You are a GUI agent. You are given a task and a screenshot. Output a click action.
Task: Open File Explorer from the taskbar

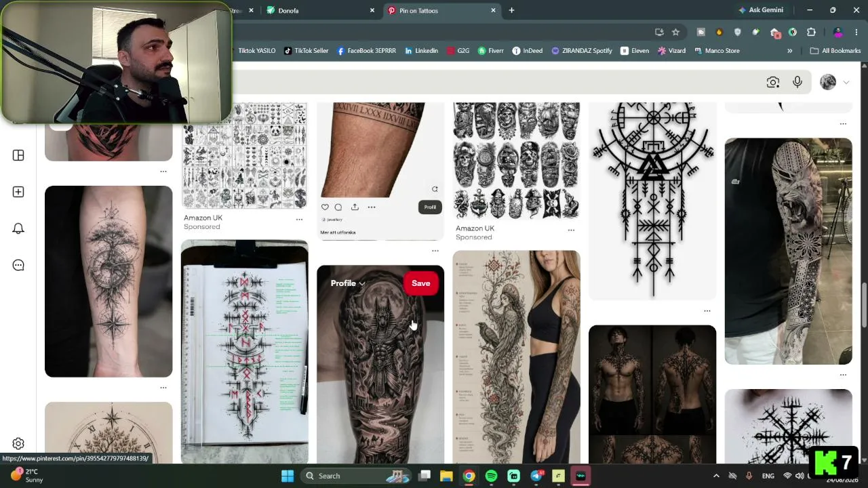[x=446, y=476]
